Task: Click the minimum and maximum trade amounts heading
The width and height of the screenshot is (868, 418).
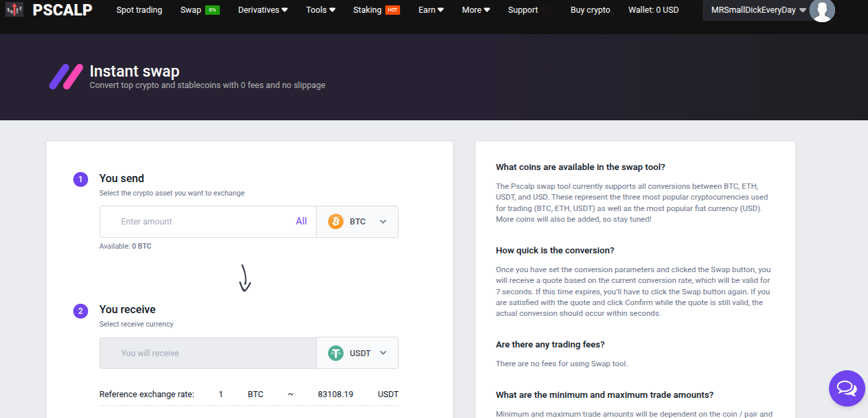Action: pos(604,395)
